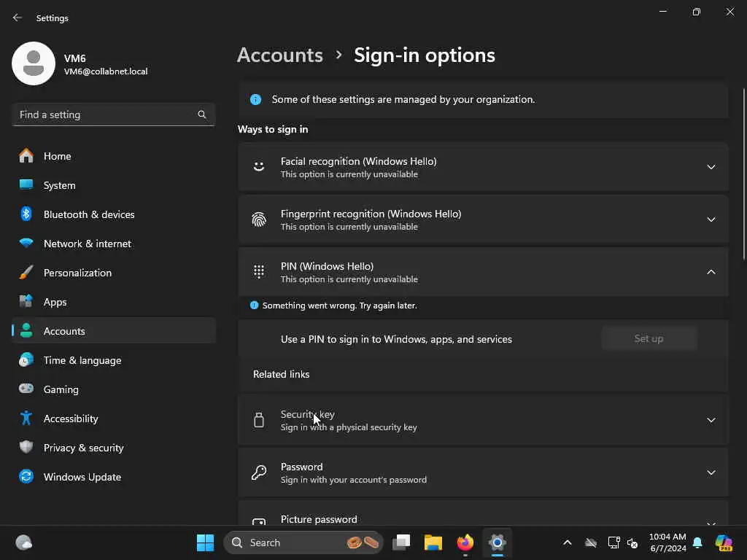
Task: Open File Explorer from taskbar
Action: point(433,542)
